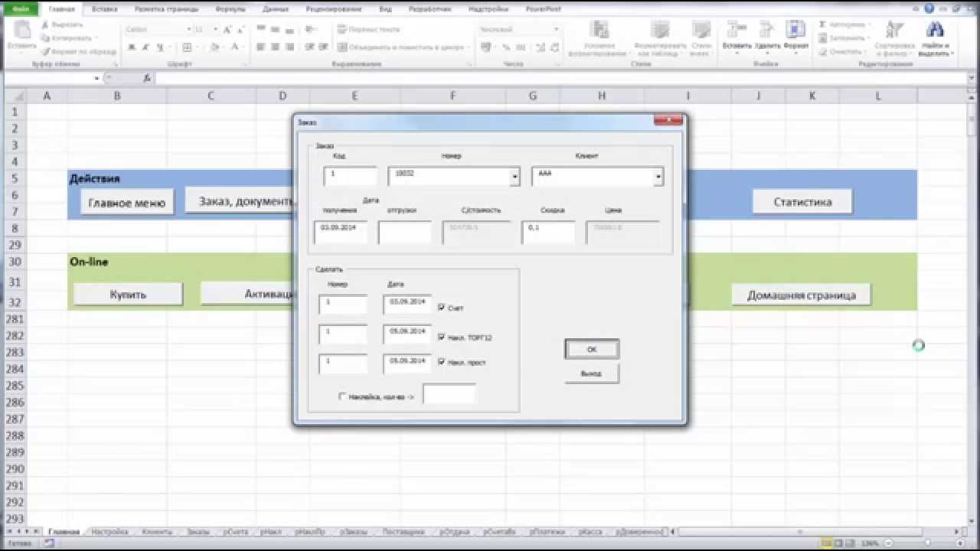Open the Настройка sheet tab
Viewport: 980px width, 551px height.
[x=109, y=532]
